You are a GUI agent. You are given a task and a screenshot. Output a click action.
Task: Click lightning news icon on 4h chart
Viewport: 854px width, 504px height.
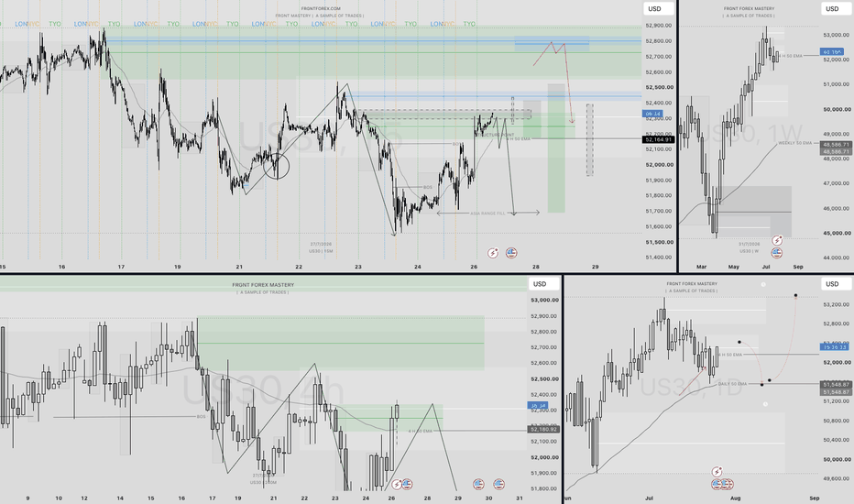pyautogui.click(x=397, y=484)
